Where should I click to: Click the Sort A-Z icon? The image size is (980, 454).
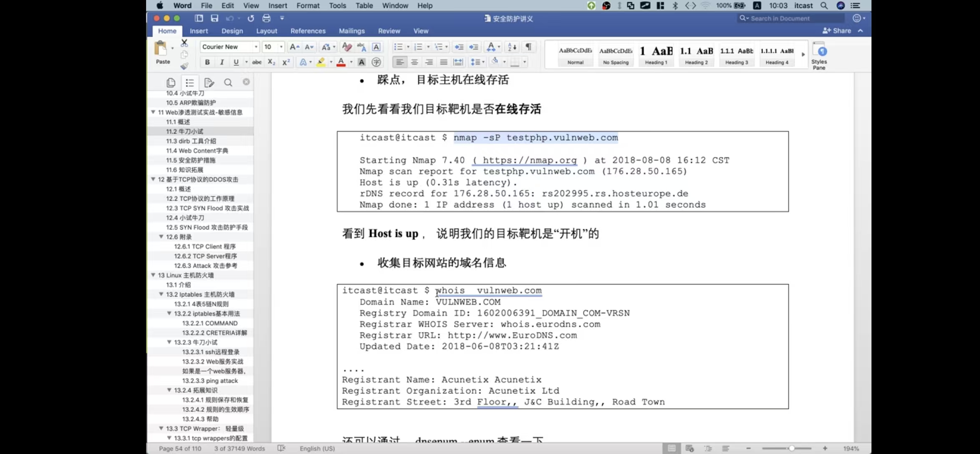coord(512,47)
